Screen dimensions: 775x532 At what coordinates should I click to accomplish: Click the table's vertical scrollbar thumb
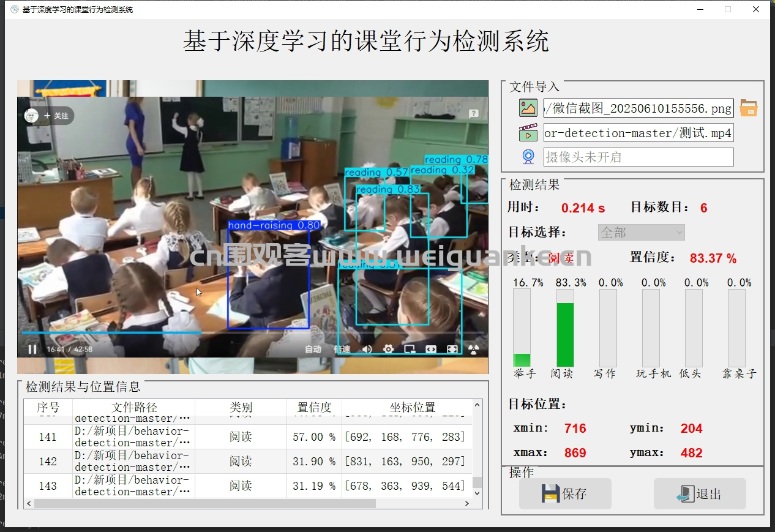pyautogui.click(x=477, y=482)
